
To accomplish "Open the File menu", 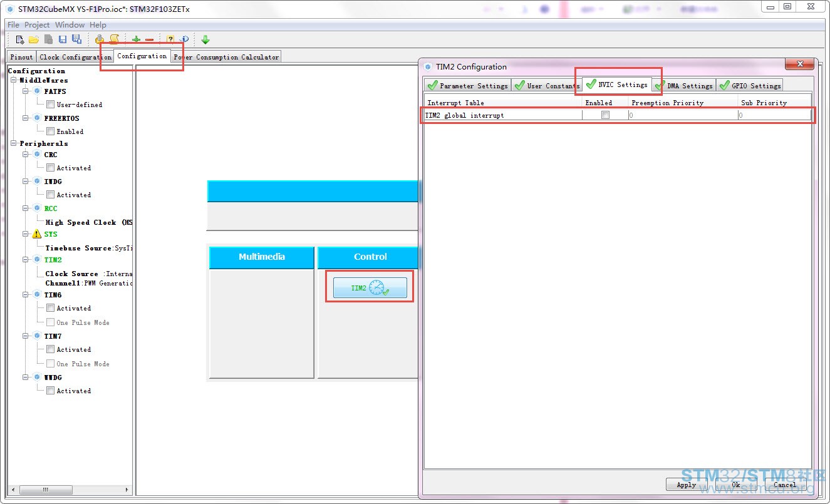I will point(13,25).
